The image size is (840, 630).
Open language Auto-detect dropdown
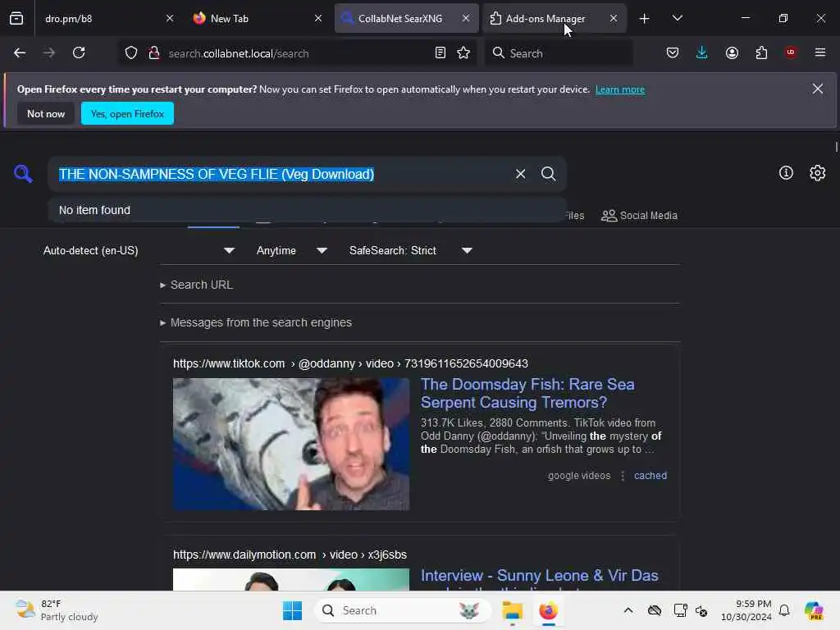139,250
